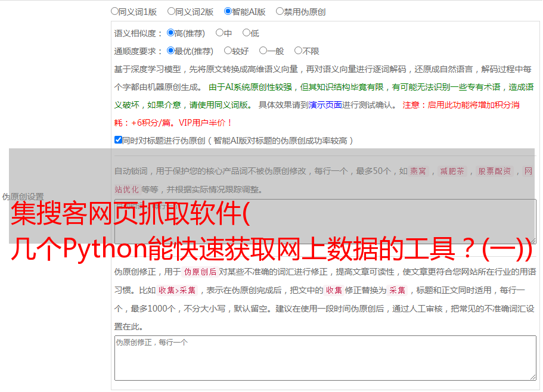
Task: Click the 语义相似度 label
Action: pos(138,33)
